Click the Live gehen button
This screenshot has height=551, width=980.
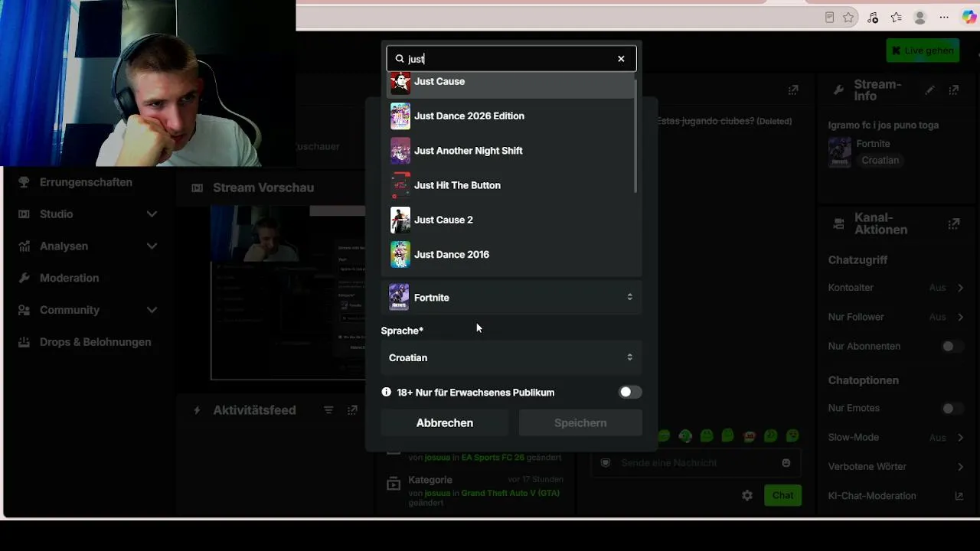tap(923, 51)
